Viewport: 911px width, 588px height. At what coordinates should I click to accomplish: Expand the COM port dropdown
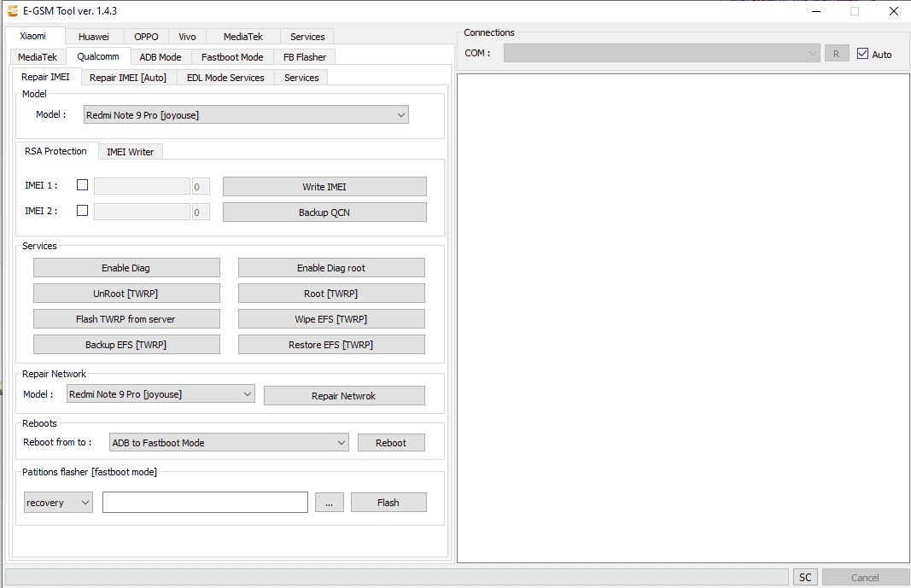[662, 54]
